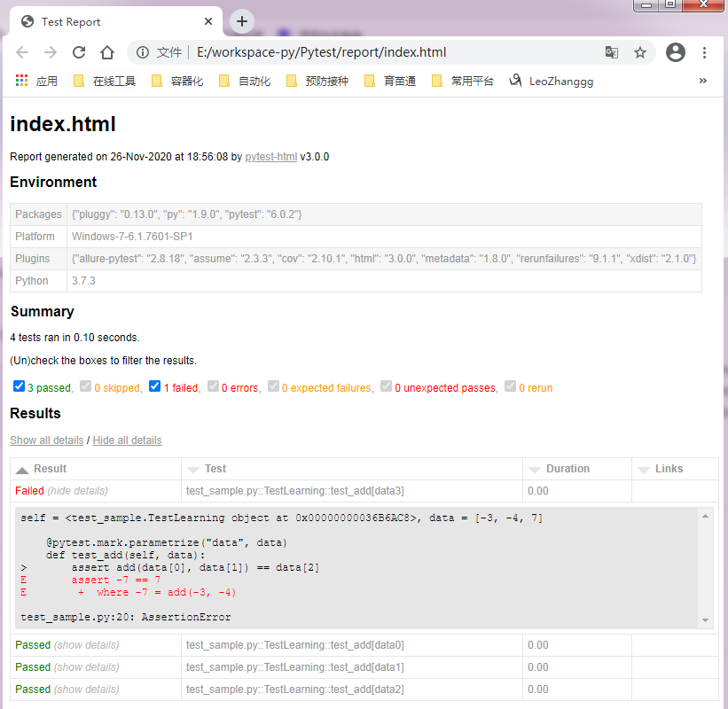Open the 常用平台 bookmark folder

[x=463, y=82]
